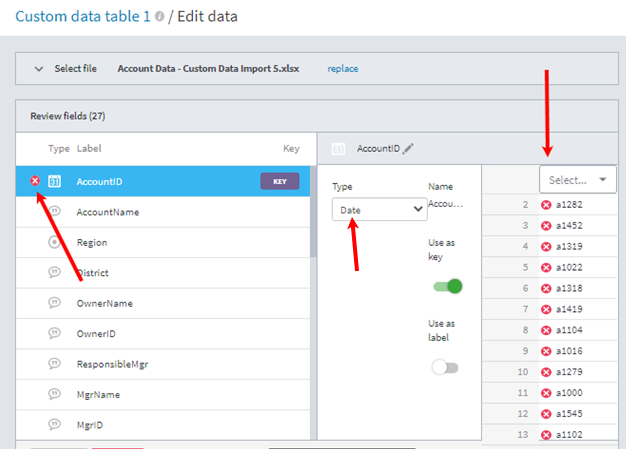
Task: Select the AccountName field row
Action: [x=163, y=212]
